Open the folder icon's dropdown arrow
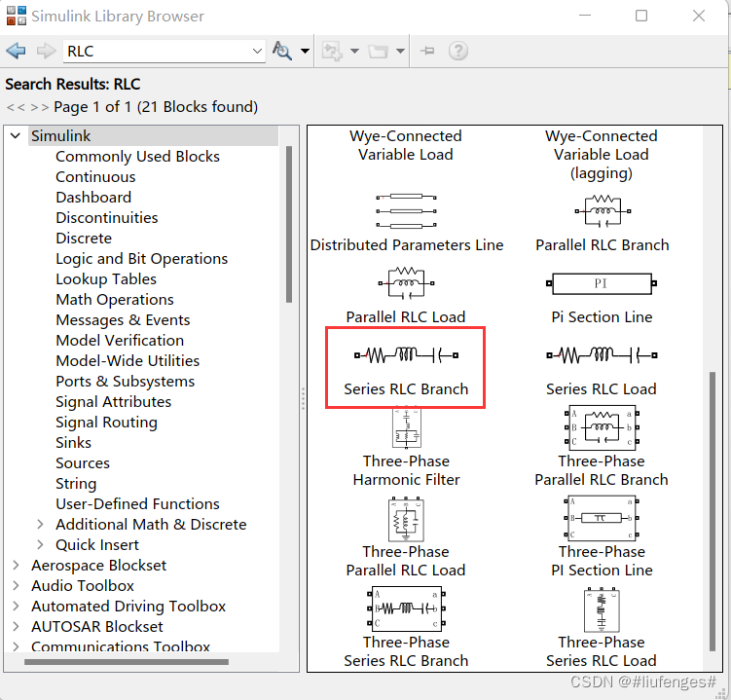Viewport: 731px width, 700px height. click(x=400, y=51)
